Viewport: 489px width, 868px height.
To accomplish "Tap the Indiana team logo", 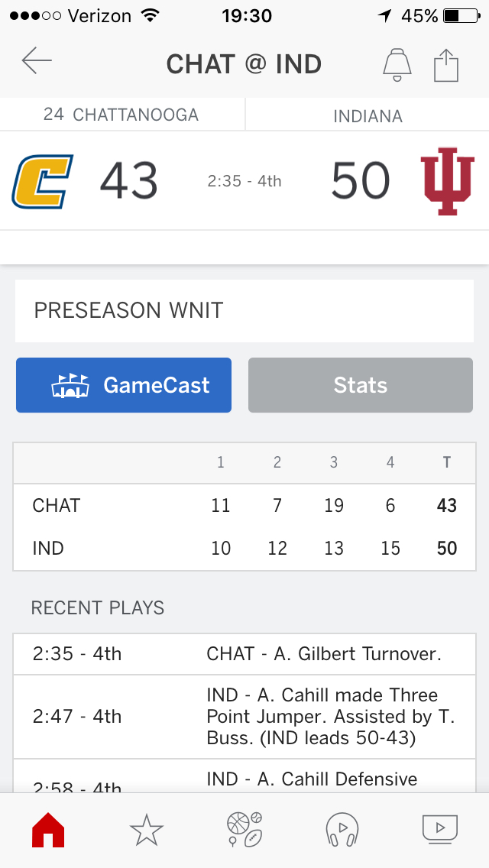I will click(447, 181).
